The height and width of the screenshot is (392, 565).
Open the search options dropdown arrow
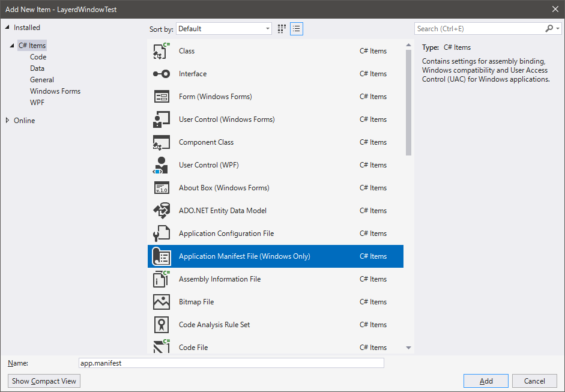click(x=558, y=28)
